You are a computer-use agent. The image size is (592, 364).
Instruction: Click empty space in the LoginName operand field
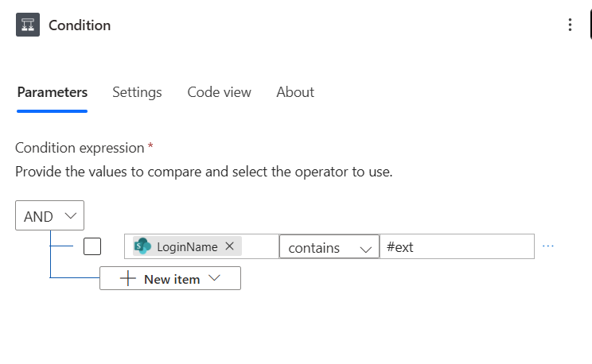tap(259, 246)
